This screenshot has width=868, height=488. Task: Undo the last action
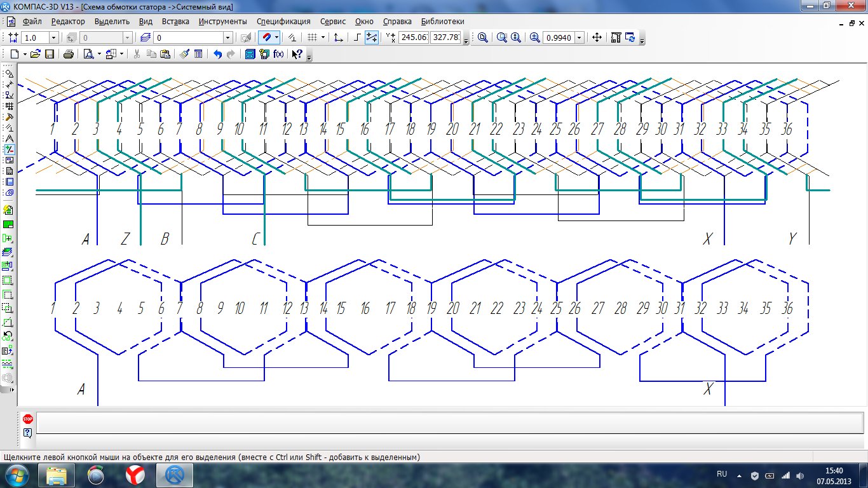pyautogui.click(x=217, y=54)
